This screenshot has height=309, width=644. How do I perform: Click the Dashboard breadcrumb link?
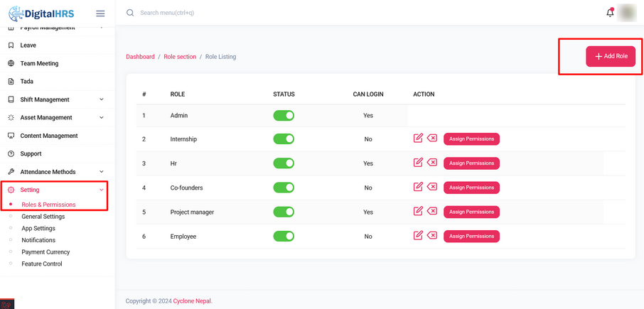click(x=140, y=57)
